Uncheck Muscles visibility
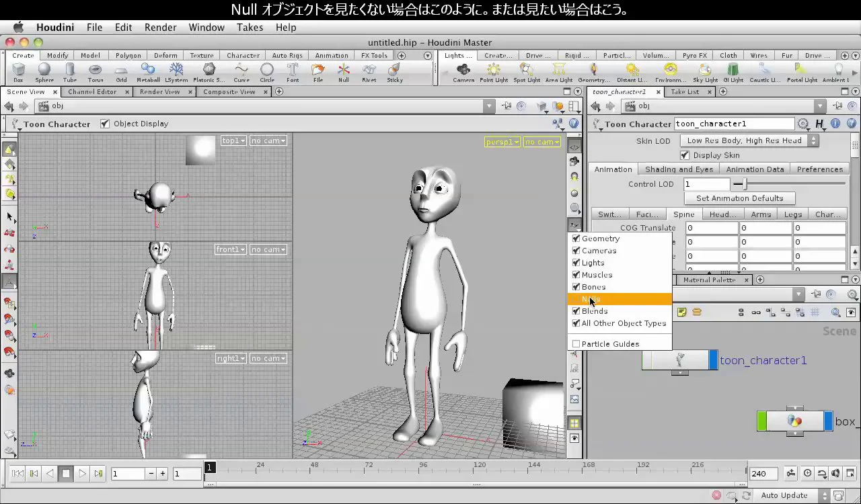 (576, 275)
